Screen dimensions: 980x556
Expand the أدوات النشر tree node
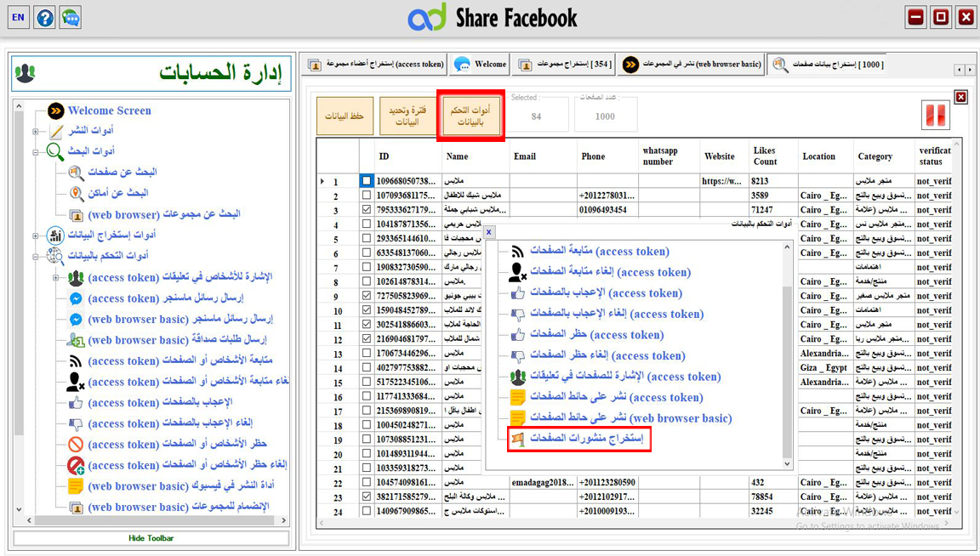click(36, 131)
